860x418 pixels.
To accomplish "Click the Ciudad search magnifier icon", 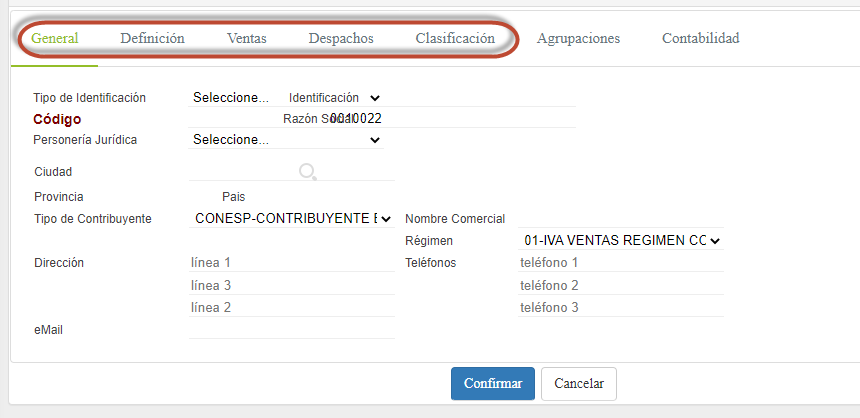I will click(308, 172).
